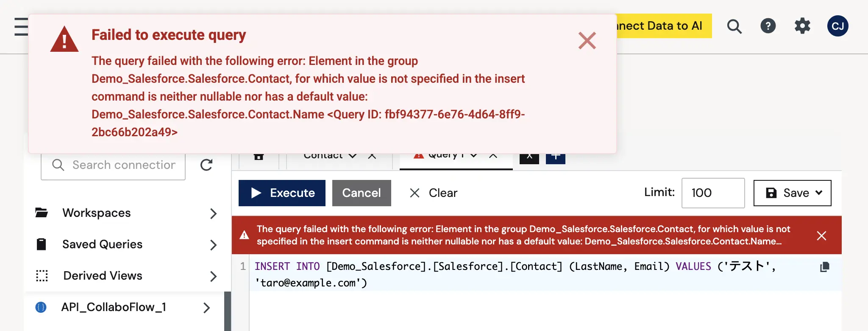Expand the API_CollaboFlow_1 connection
This screenshot has height=331, width=868.
[x=206, y=308]
